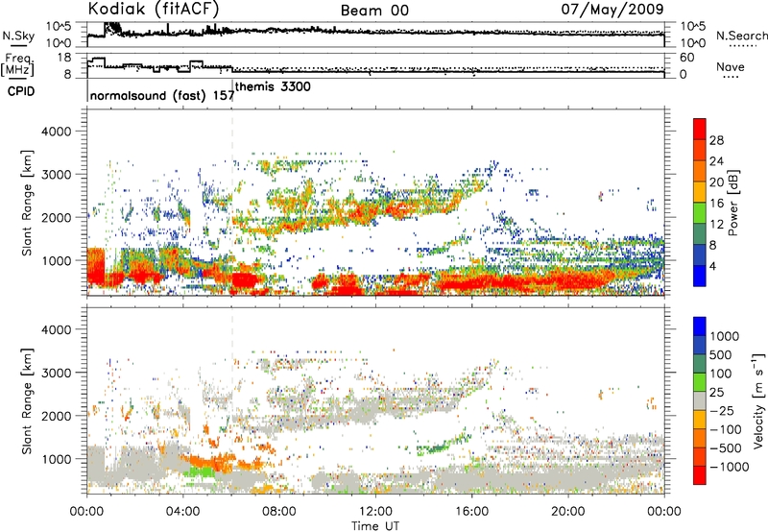The height and width of the screenshot is (532, 768).
Task: Click the light green segment of Power color bar
Action: (x=700, y=213)
